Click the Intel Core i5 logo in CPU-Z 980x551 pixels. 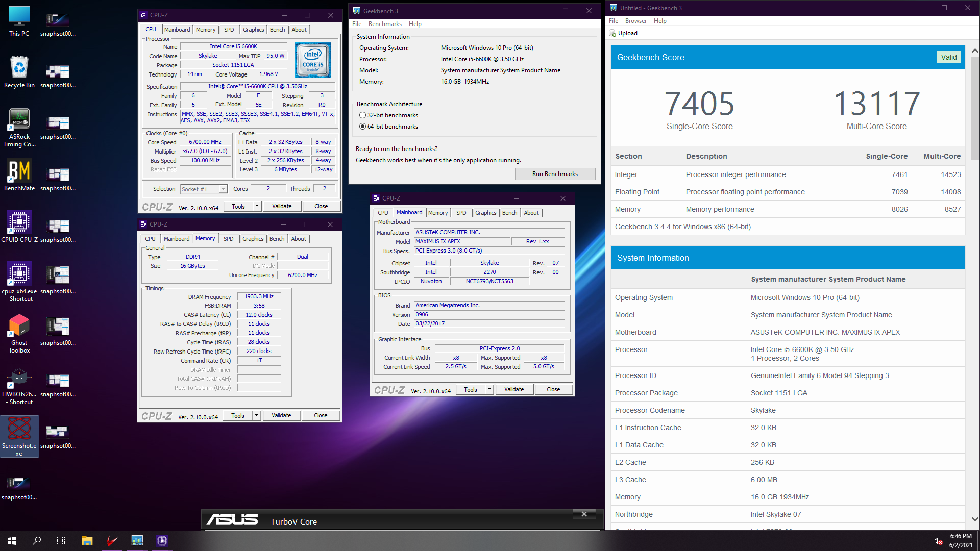[x=313, y=60]
